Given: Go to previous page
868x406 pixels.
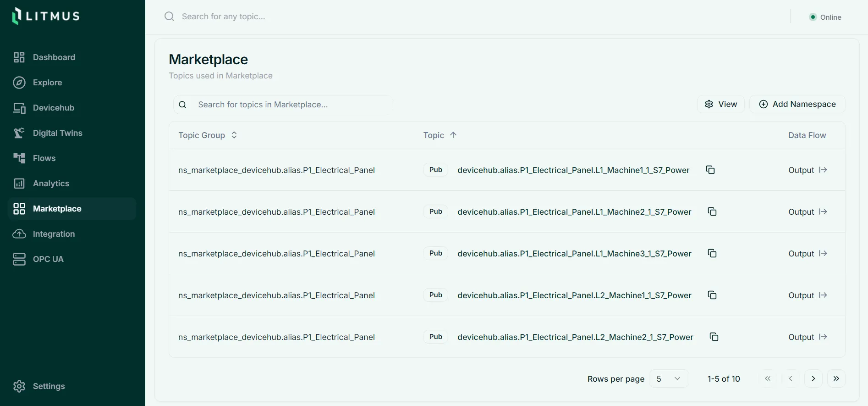Looking at the screenshot, I should [x=791, y=379].
